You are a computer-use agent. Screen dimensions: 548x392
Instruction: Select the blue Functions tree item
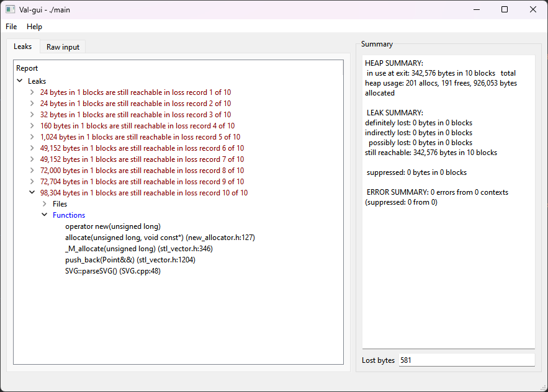pos(69,215)
